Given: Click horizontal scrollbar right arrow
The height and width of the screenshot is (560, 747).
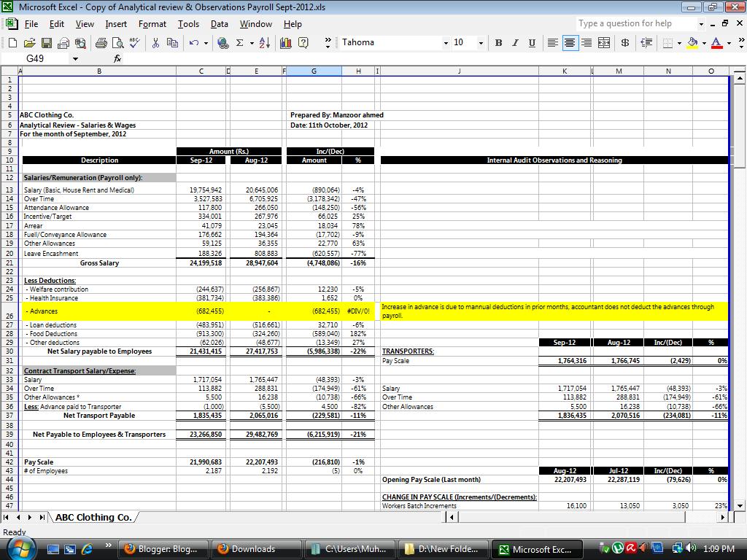Looking at the screenshot, I should click(723, 517).
